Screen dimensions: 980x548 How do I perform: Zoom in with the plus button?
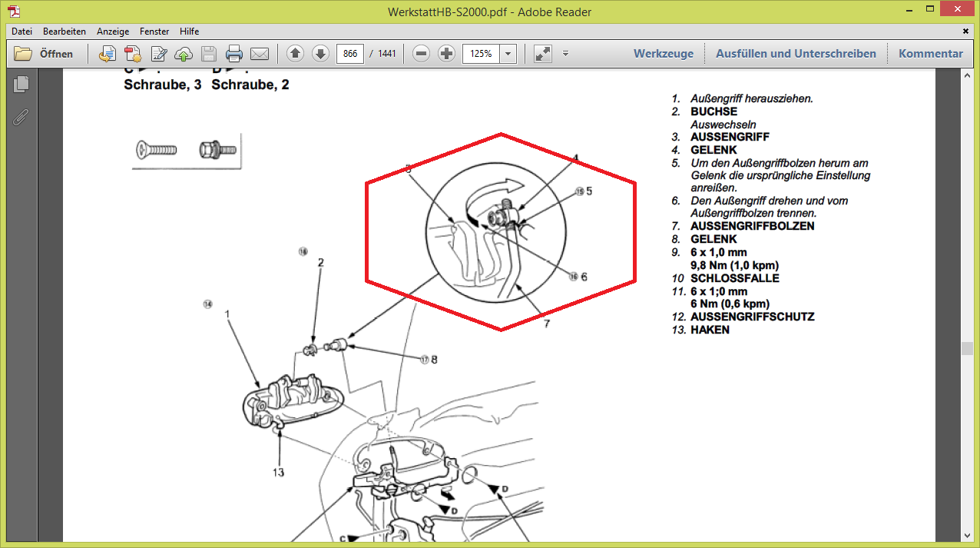[x=446, y=54]
